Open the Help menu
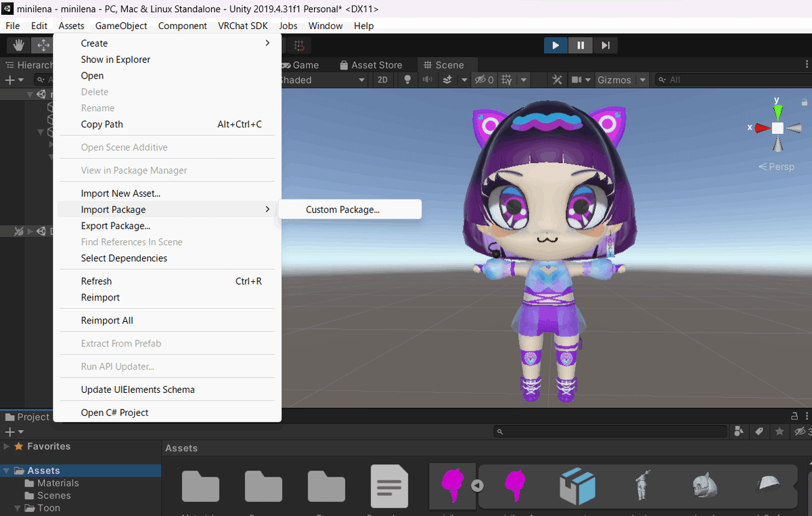812x516 pixels. [x=364, y=26]
